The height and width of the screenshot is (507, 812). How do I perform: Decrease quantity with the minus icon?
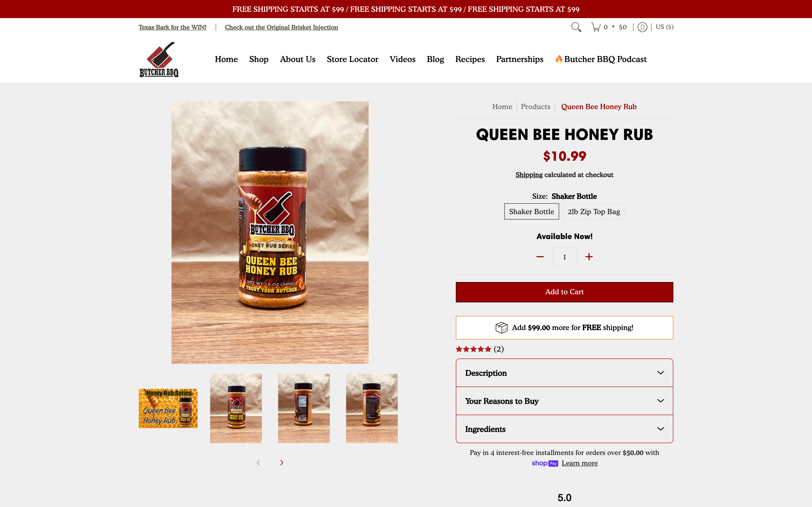pyautogui.click(x=540, y=257)
